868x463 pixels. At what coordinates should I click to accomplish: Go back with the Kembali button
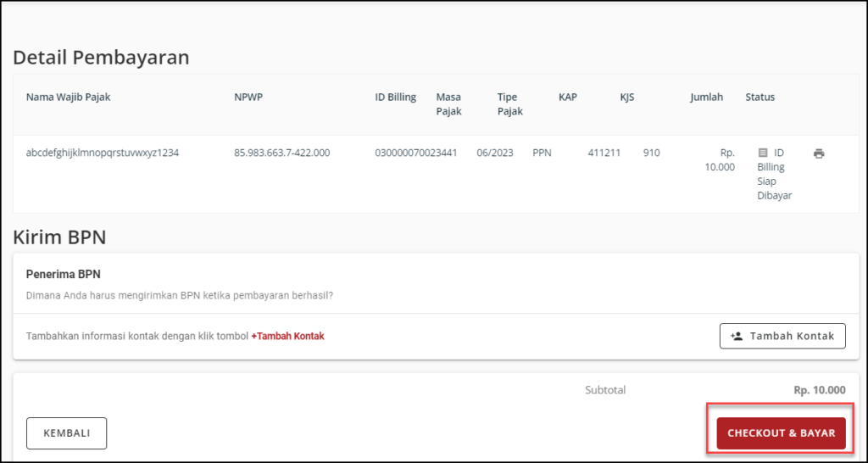click(66, 433)
